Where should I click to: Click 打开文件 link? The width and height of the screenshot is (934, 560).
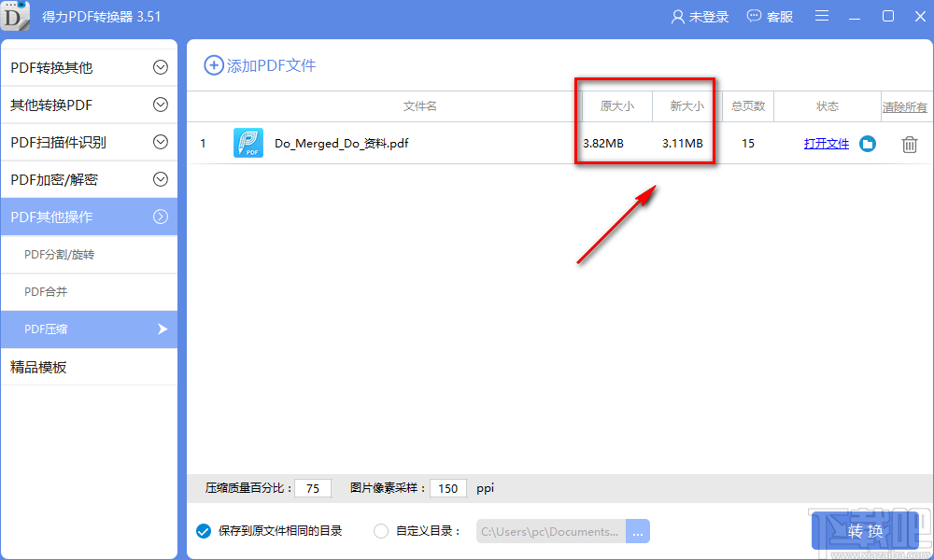coord(827,144)
